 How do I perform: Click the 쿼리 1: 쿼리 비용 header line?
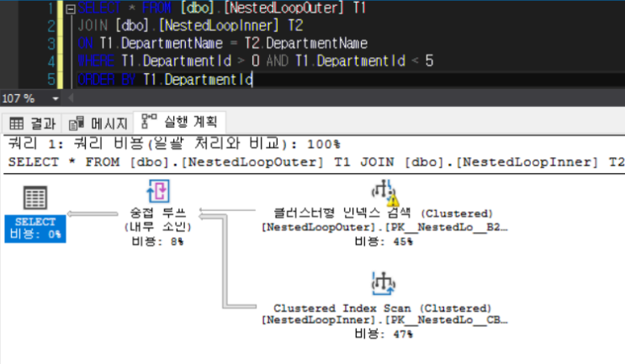[174, 144]
